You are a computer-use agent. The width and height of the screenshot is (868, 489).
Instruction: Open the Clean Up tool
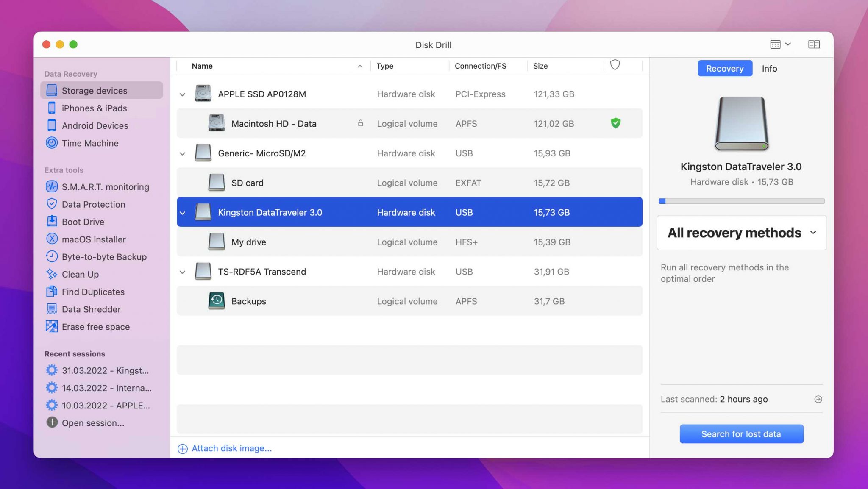(x=80, y=274)
